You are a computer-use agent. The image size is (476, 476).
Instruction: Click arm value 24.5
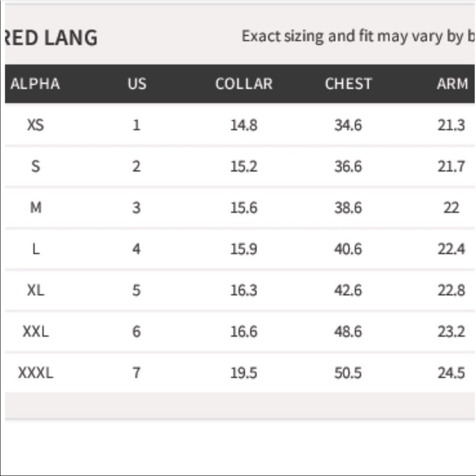[x=451, y=373]
